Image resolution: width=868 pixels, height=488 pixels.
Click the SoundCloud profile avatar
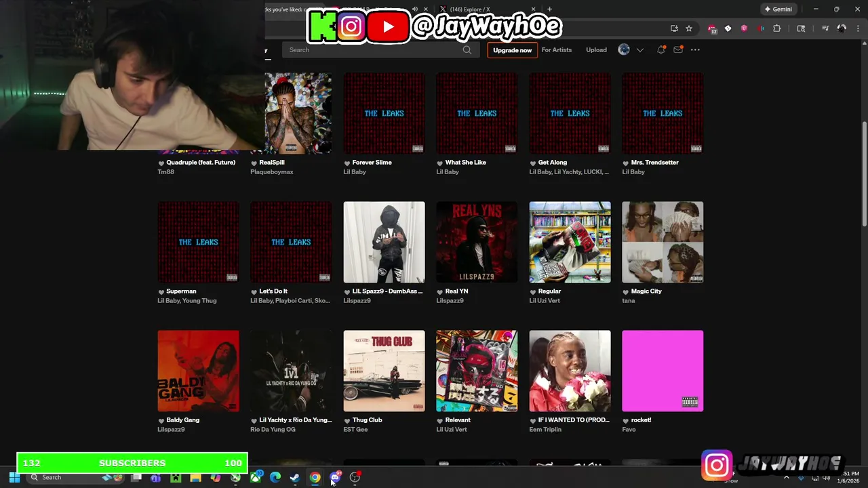[624, 49]
